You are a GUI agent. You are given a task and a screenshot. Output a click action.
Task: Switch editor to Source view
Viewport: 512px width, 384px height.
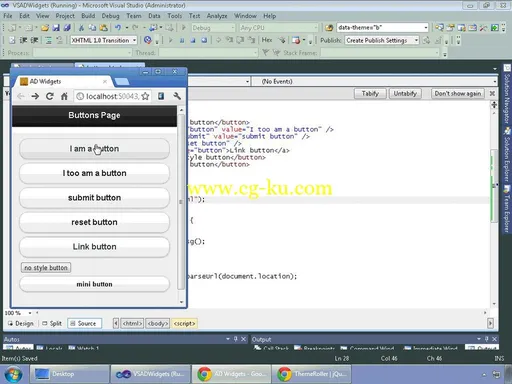84,323
